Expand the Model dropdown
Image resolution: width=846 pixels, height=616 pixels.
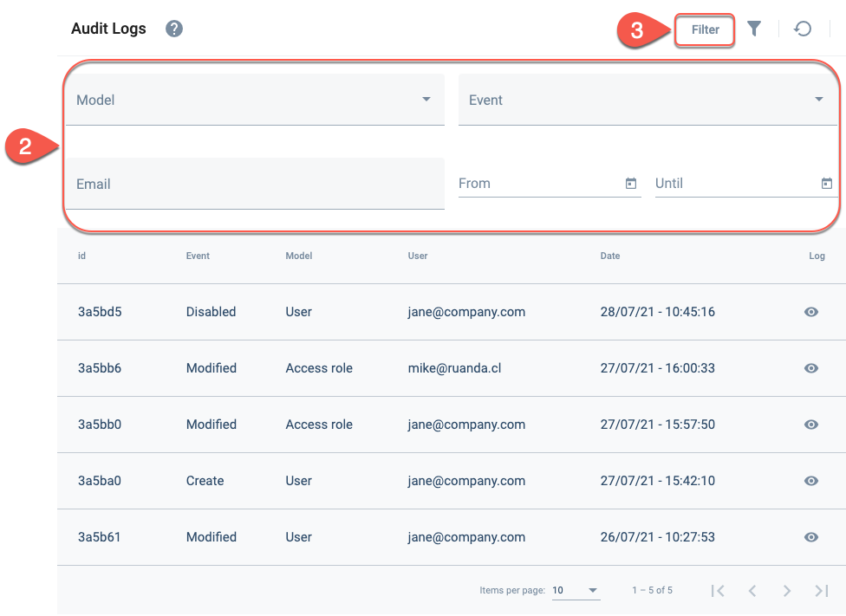pos(255,100)
